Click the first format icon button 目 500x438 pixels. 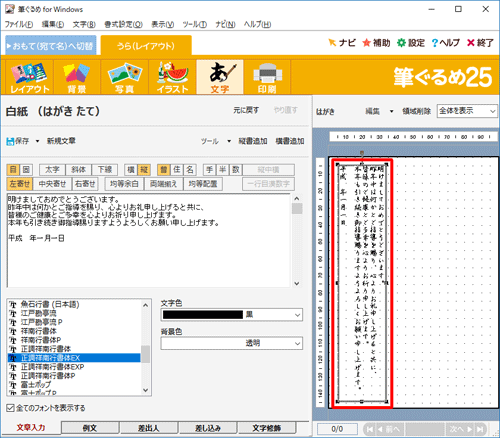[13, 170]
